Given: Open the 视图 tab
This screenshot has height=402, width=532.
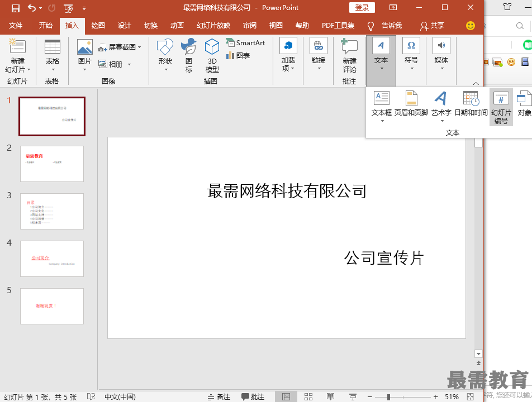Looking at the screenshot, I should click(276, 26).
